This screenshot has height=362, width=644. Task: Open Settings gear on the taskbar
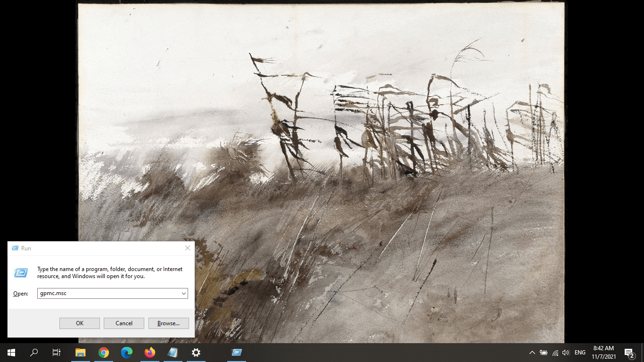[196, 353]
